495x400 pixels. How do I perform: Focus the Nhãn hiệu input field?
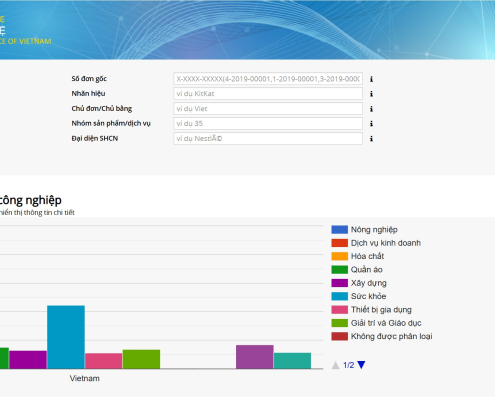click(268, 94)
